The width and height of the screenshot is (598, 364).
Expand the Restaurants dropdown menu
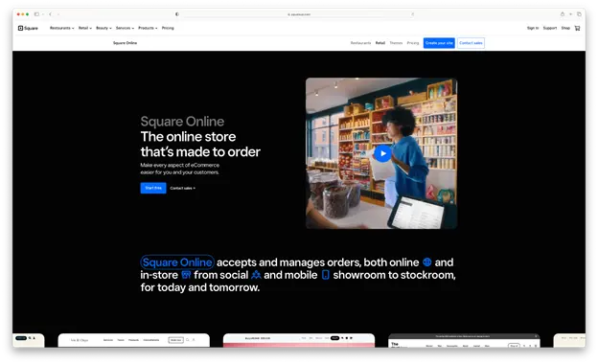coord(61,28)
